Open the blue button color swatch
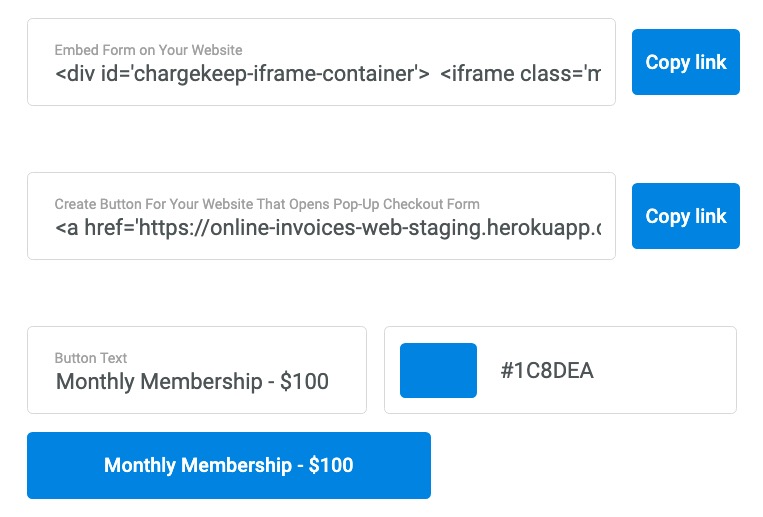Image resolution: width=763 pixels, height=517 pixels. pyautogui.click(x=438, y=370)
